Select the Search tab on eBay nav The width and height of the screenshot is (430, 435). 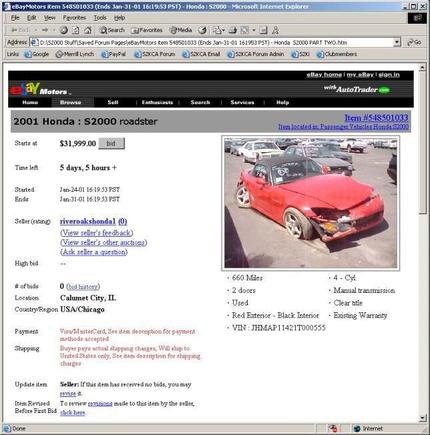(x=200, y=102)
